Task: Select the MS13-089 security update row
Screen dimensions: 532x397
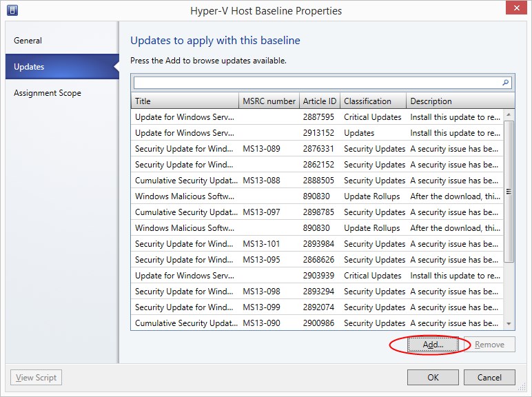Action: [317, 149]
